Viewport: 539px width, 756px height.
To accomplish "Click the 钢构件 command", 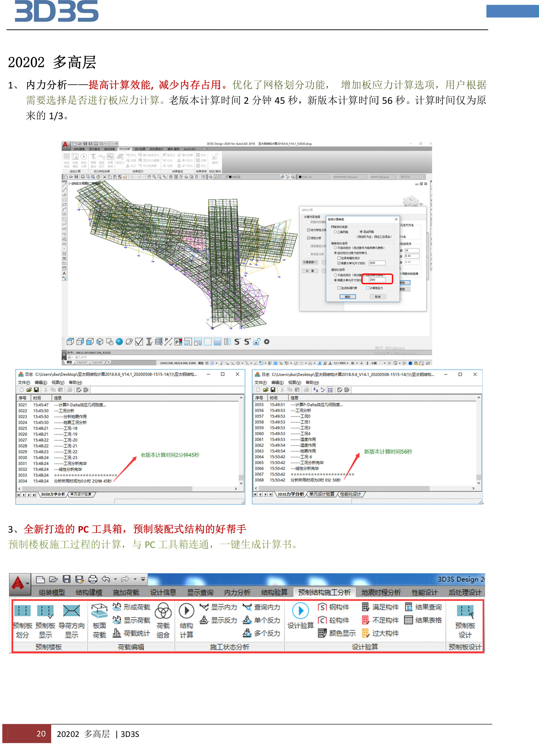I will [333, 607].
